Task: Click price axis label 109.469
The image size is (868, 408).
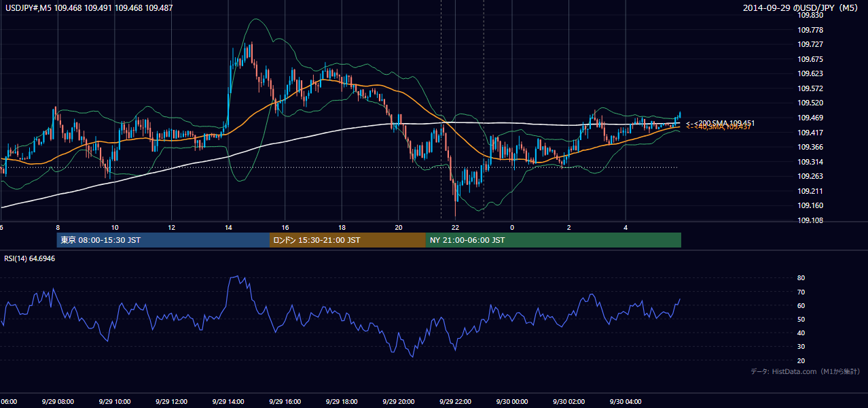Action: pos(811,118)
